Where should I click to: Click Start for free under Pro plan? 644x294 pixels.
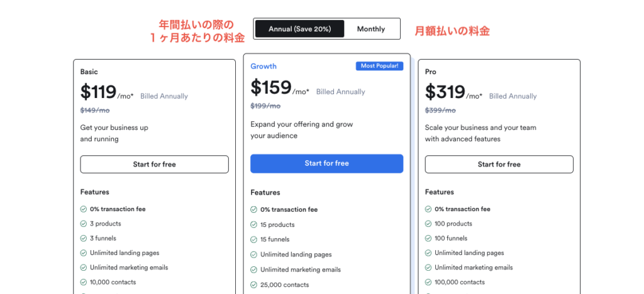coord(499,165)
